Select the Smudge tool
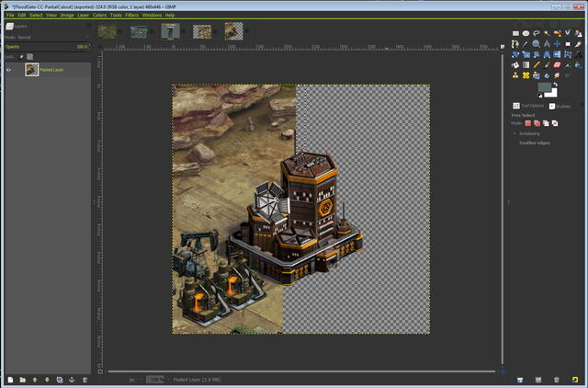 coord(557,75)
